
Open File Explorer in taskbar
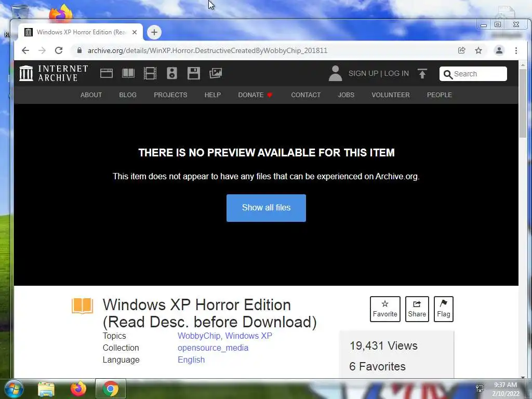[x=46, y=389]
